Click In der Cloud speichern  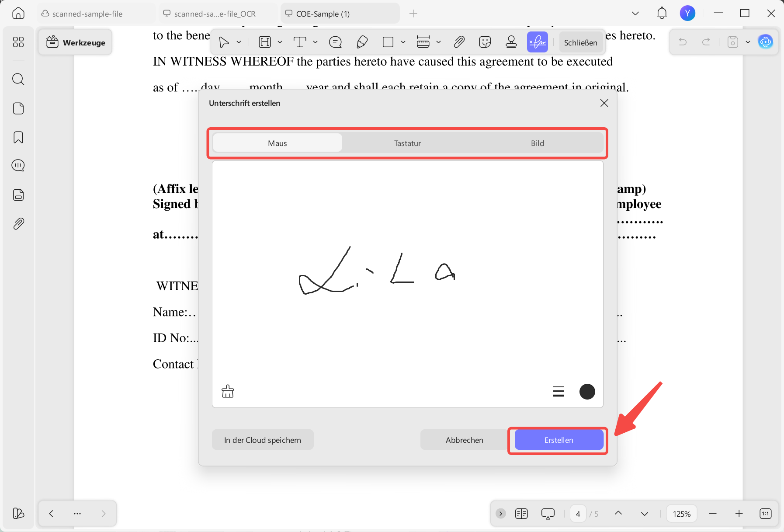coord(263,440)
